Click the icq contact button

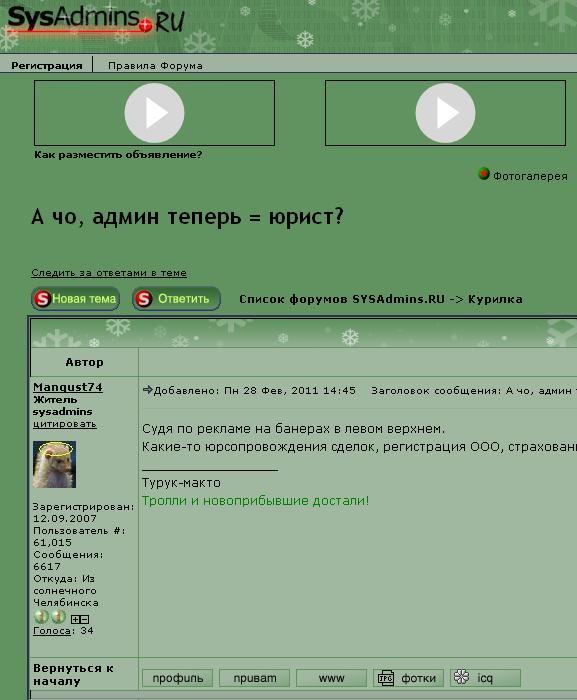click(485, 678)
